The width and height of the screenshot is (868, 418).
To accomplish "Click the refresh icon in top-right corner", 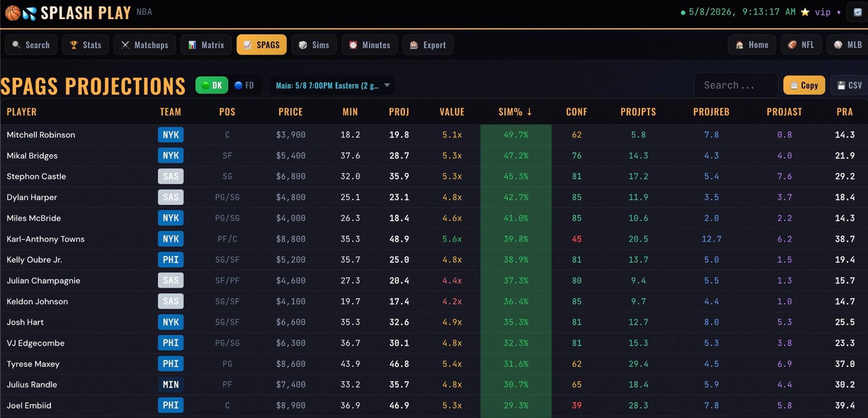I will (x=858, y=12).
